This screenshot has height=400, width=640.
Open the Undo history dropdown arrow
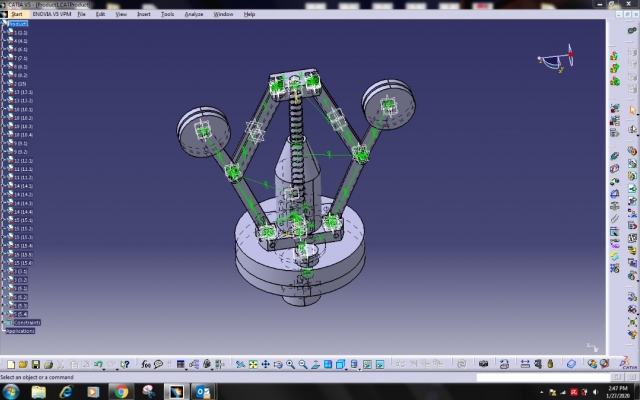[x=104, y=368]
